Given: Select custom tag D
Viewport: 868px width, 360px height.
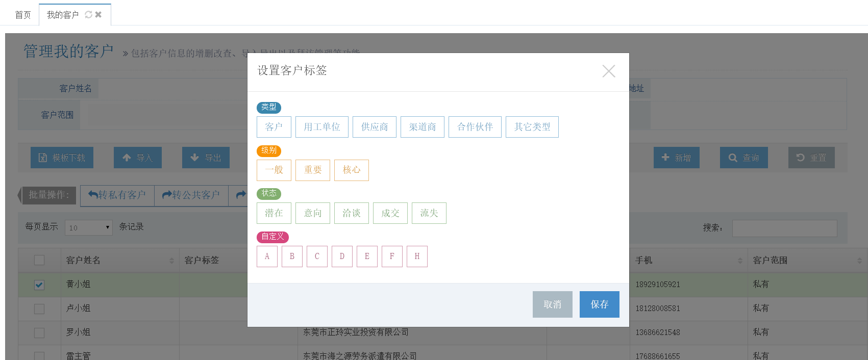Looking at the screenshot, I should tap(342, 256).
